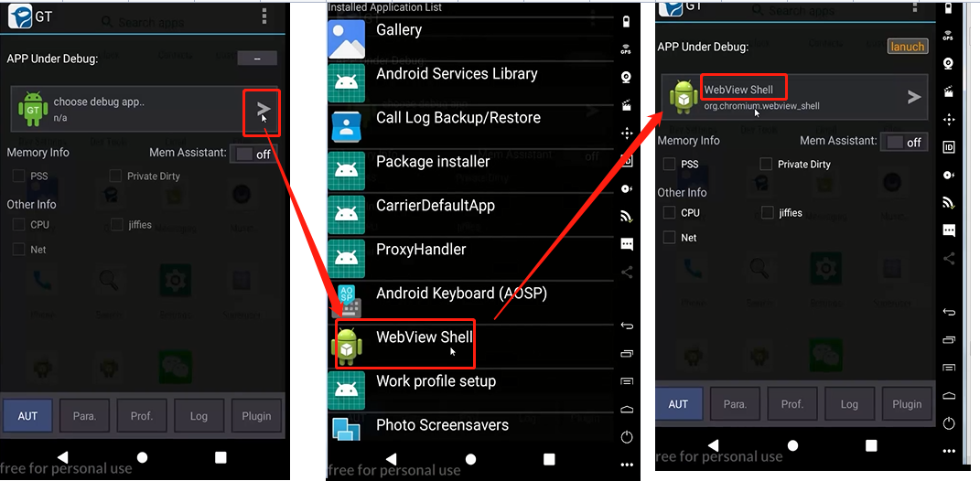Click the four-arrow move icon in the right sidebar
This screenshot has width=980, height=481.
pyautogui.click(x=949, y=119)
